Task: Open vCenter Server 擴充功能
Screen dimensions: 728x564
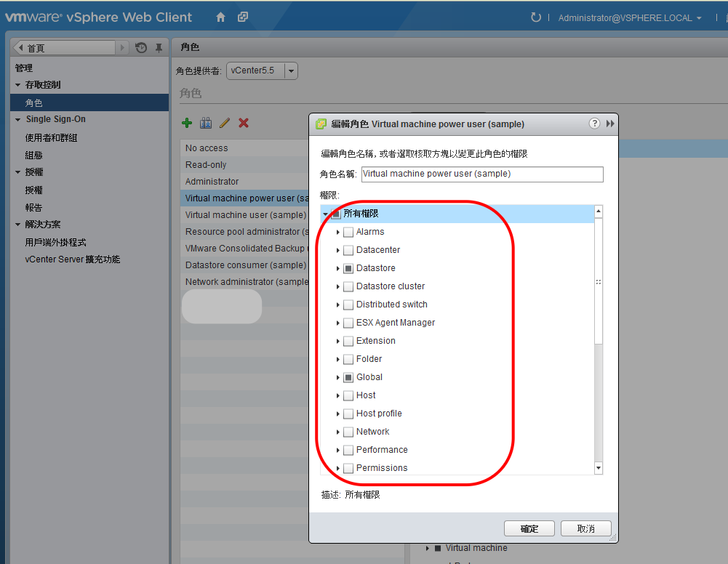Action: click(73, 259)
